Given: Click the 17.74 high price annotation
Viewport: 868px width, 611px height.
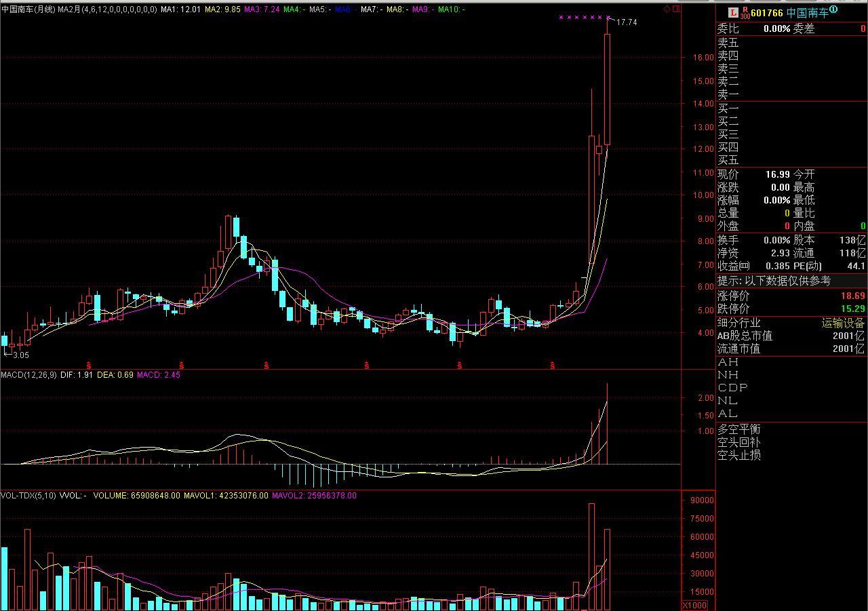Looking at the screenshot, I should click(627, 22).
